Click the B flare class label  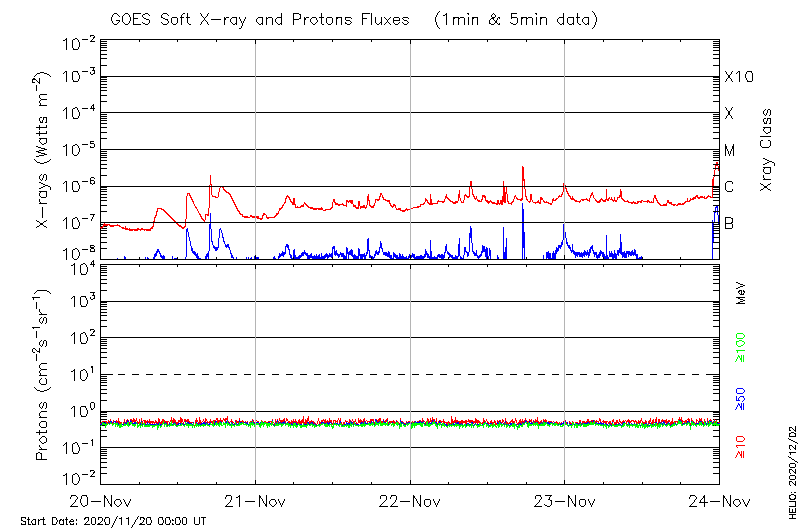tap(729, 223)
